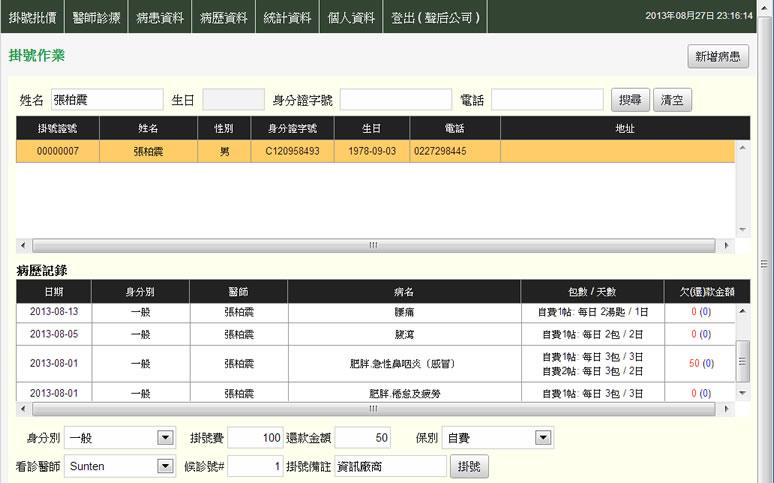
Task: Click the 掛號備註 note field
Action: coord(390,466)
